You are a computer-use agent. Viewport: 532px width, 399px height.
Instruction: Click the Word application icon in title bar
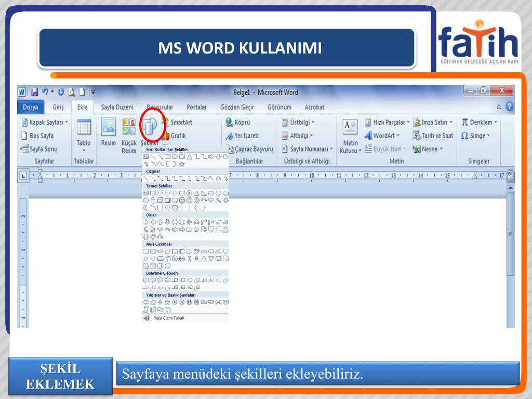point(22,92)
